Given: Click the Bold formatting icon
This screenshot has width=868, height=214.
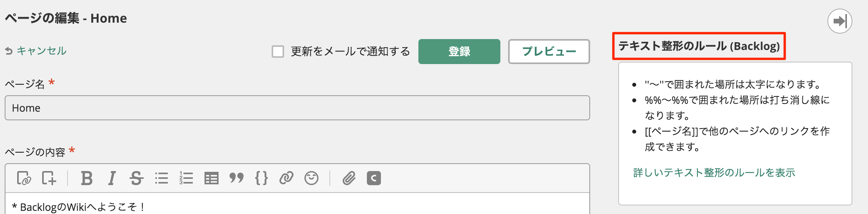Looking at the screenshot, I should 87,178.
